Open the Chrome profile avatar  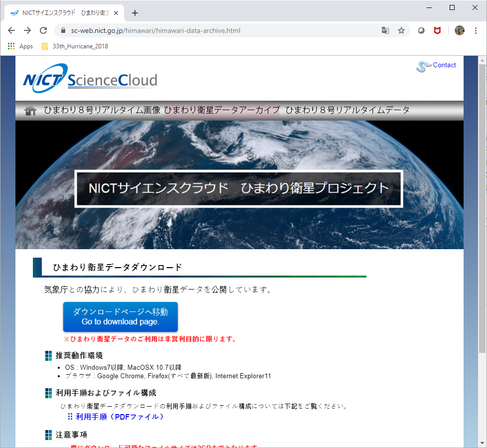459,30
